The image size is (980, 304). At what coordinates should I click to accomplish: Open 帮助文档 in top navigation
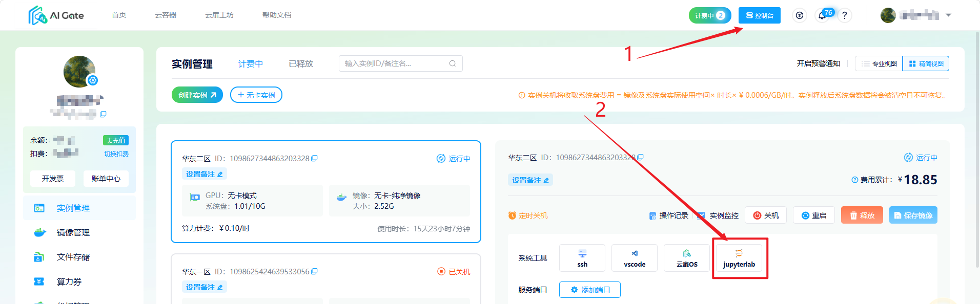click(x=277, y=15)
